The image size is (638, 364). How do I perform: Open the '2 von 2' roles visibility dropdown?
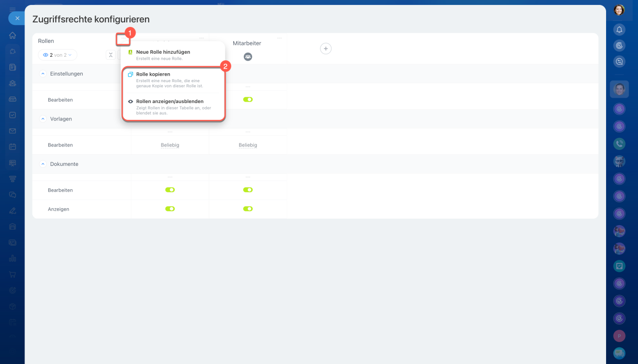click(57, 55)
